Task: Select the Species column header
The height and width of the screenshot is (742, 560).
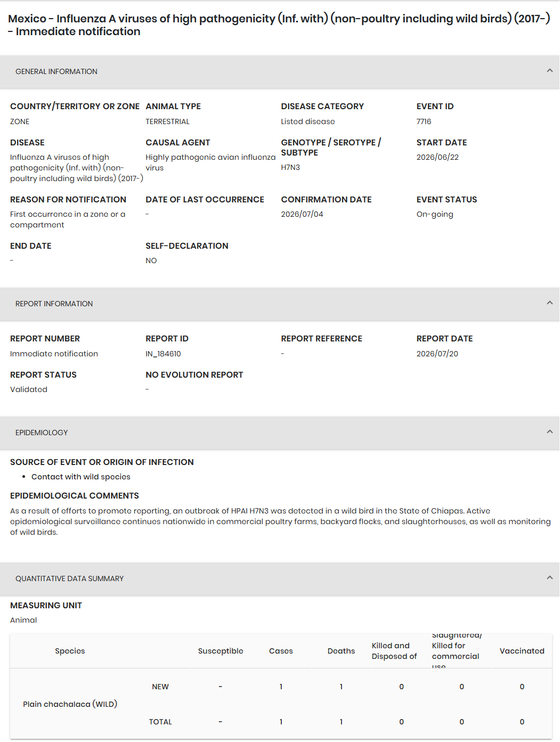Action: point(70,651)
